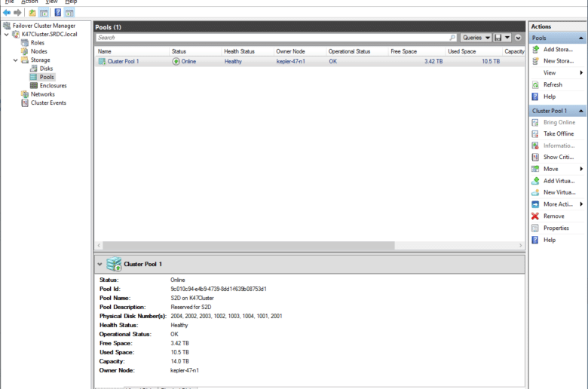Sort by Owner Node column header
Screen dimensions: 588x389
click(299, 51)
